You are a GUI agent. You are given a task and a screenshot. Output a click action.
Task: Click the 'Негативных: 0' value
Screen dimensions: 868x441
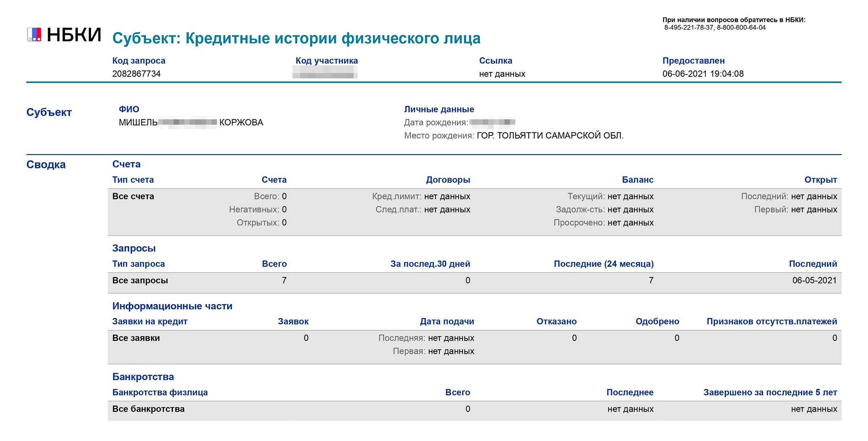(x=258, y=209)
